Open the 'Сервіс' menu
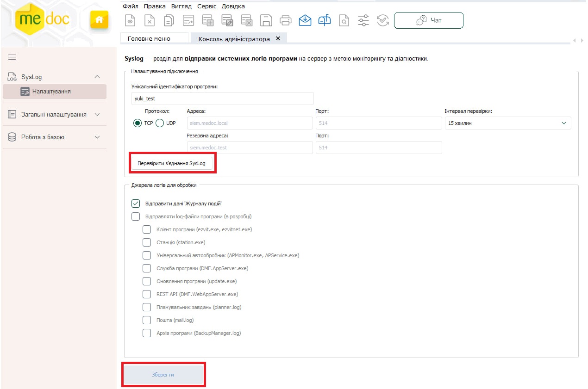 pyautogui.click(x=206, y=6)
